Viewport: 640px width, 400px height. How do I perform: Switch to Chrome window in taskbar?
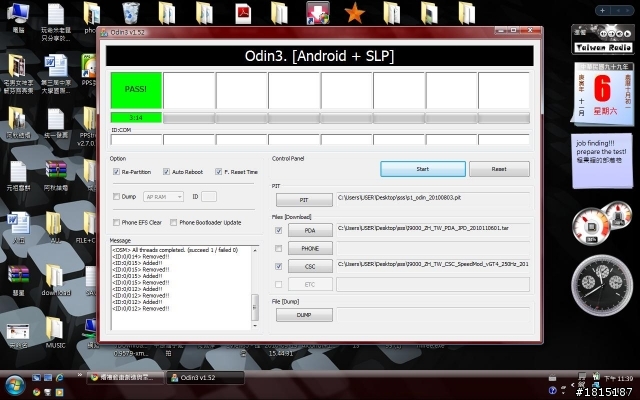click(126, 378)
